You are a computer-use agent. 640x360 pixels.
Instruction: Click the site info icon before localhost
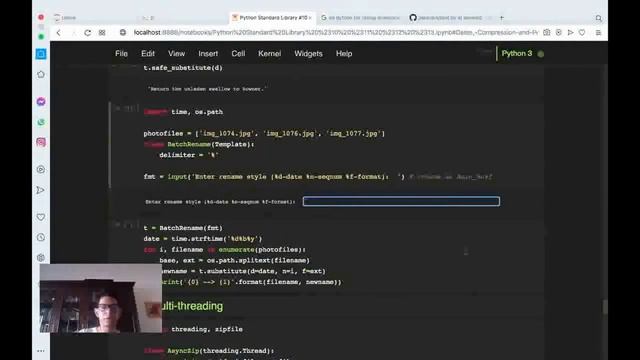[x=122, y=33]
